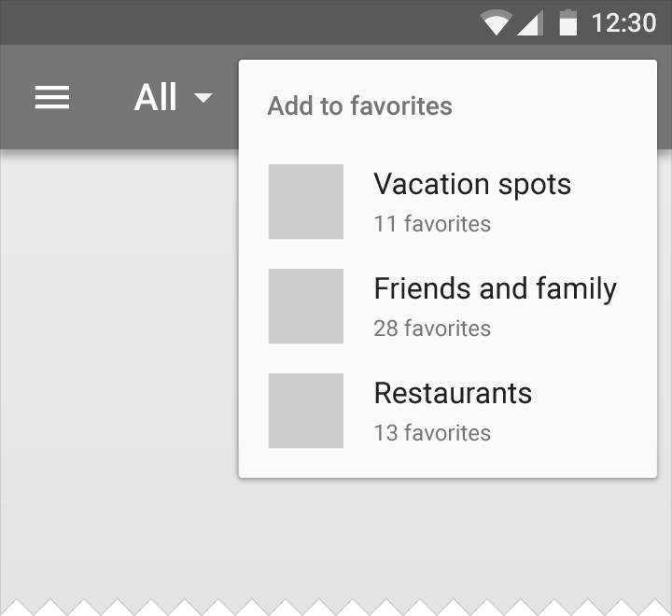The height and width of the screenshot is (616, 672).
Task: Choose the "Vacation spots" list title
Action: tap(472, 184)
